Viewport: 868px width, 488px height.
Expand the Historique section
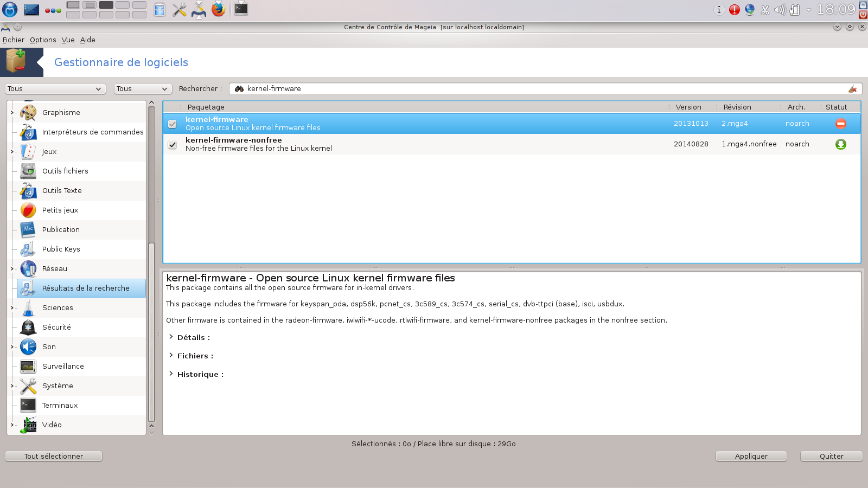coord(171,374)
